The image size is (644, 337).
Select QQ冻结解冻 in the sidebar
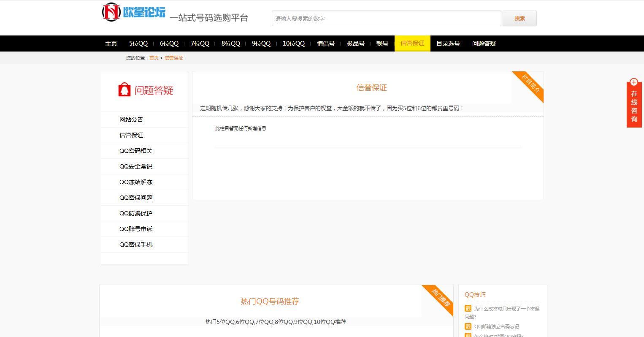click(136, 182)
